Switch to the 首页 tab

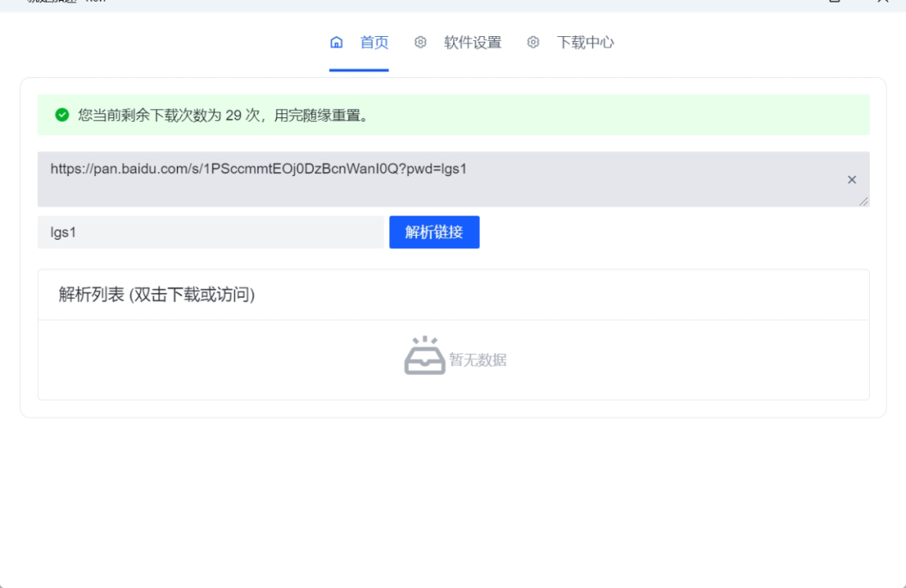pos(374,43)
